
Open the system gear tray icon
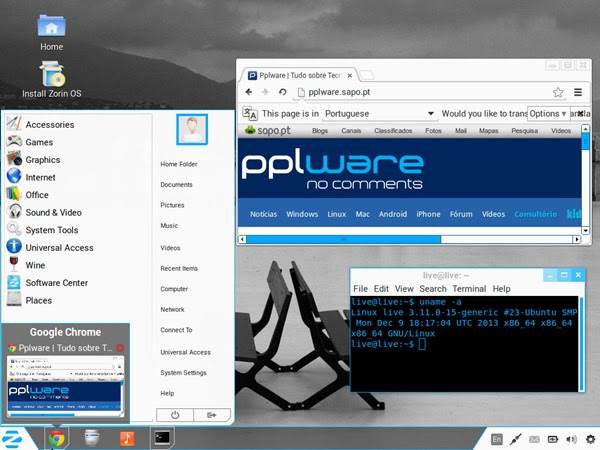[x=590, y=439]
